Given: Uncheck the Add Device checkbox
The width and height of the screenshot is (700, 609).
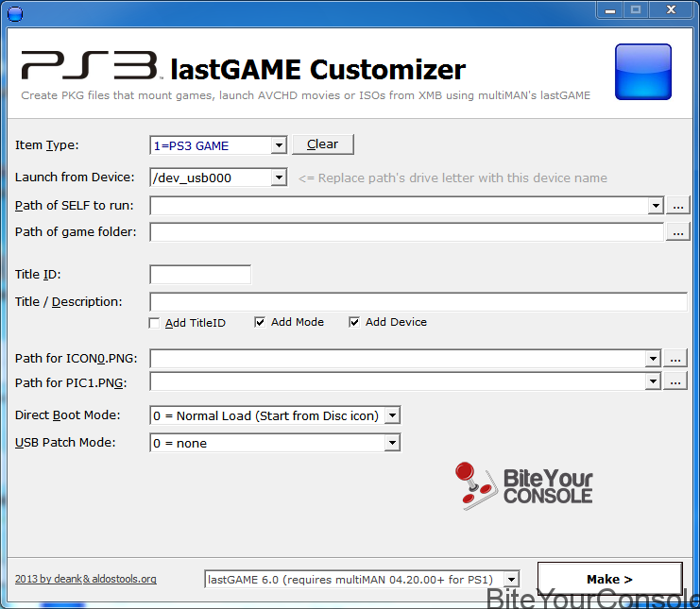Looking at the screenshot, I should pyautogui.click(x=354, y=322).
